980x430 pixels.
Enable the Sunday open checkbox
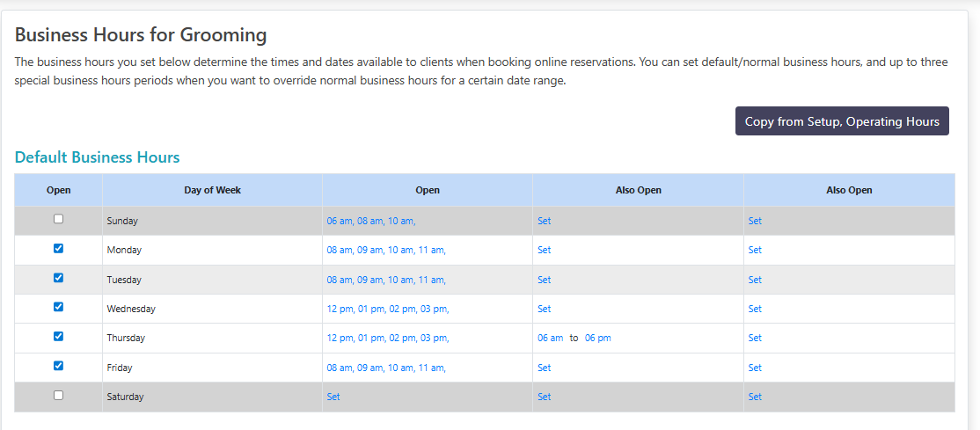58,219
